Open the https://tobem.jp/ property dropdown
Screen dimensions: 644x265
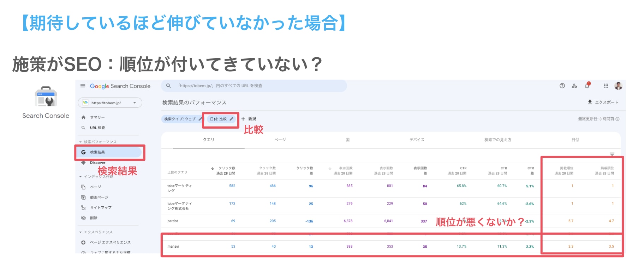click(x=110, y=103)
